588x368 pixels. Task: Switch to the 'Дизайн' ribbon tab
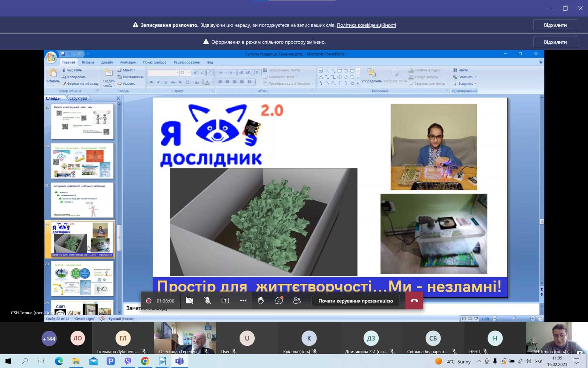[107, 62]
